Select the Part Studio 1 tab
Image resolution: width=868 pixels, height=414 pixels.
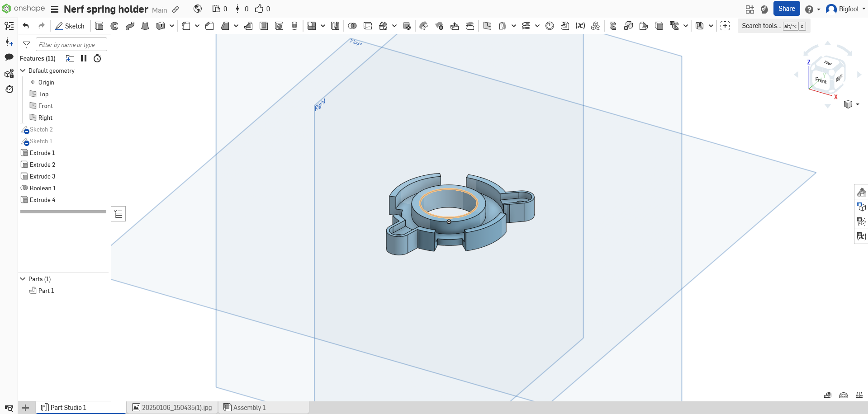[81, 408]
